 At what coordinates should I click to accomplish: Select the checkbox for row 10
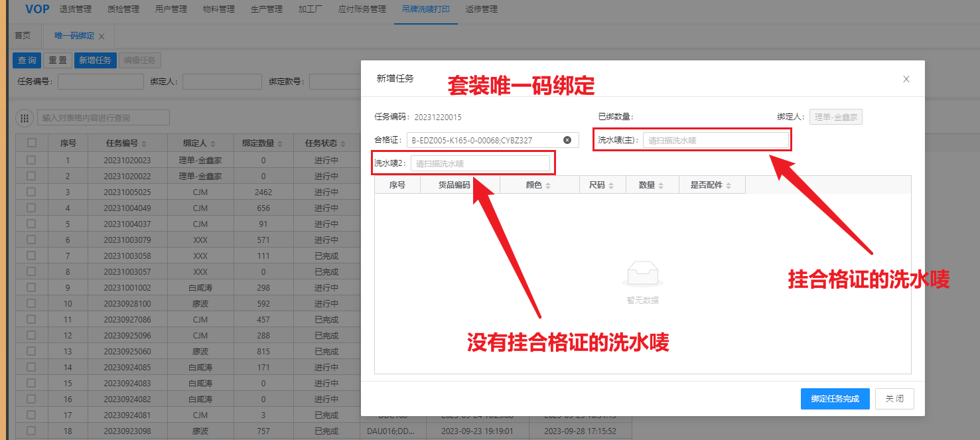tap(32, 303)
